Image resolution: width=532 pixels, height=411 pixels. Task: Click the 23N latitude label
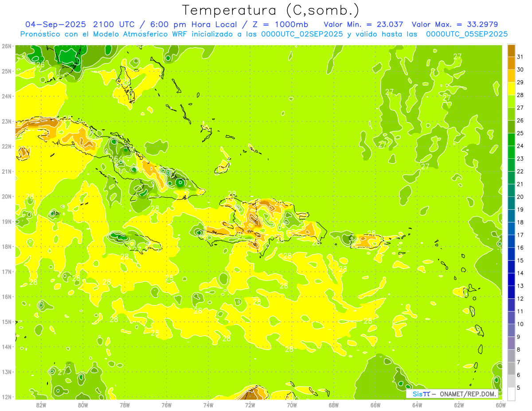[6, 121]
